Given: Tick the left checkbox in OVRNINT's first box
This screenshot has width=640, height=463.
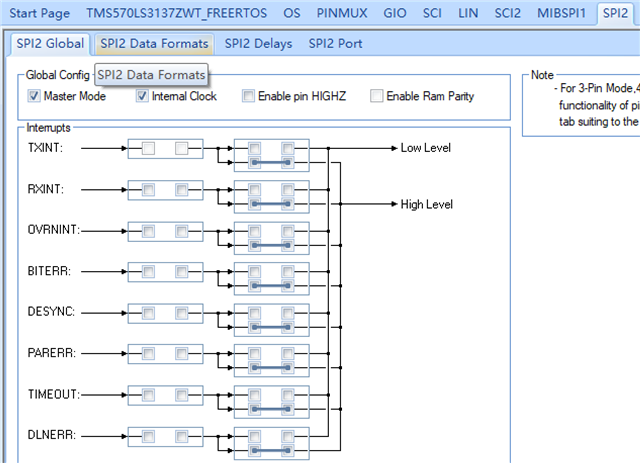Looking at the screenshot, I should 148,232.
